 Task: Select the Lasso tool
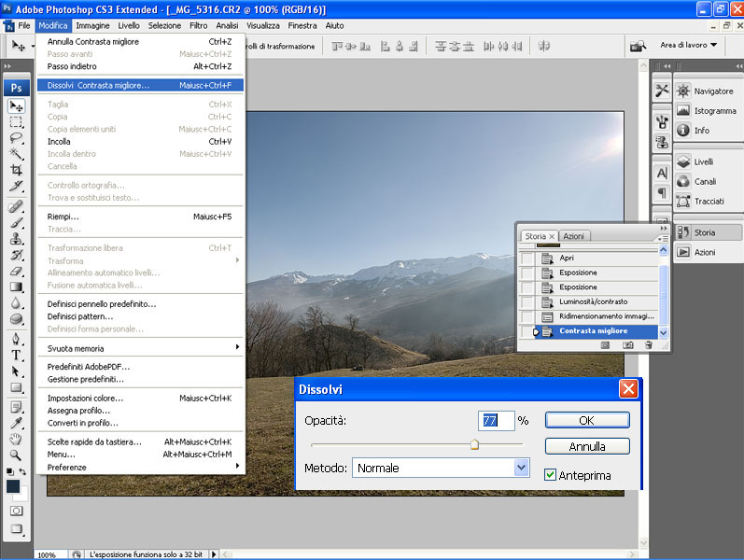(16, 137)
